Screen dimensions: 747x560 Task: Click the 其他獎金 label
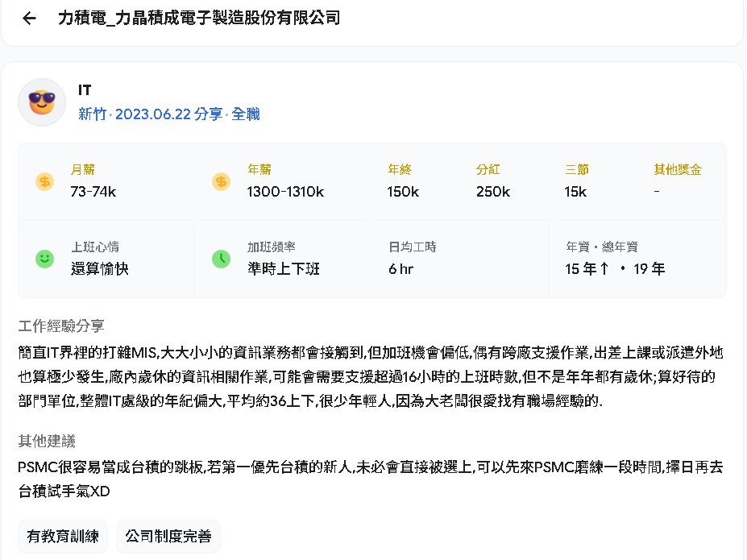[x=678, y=169]
